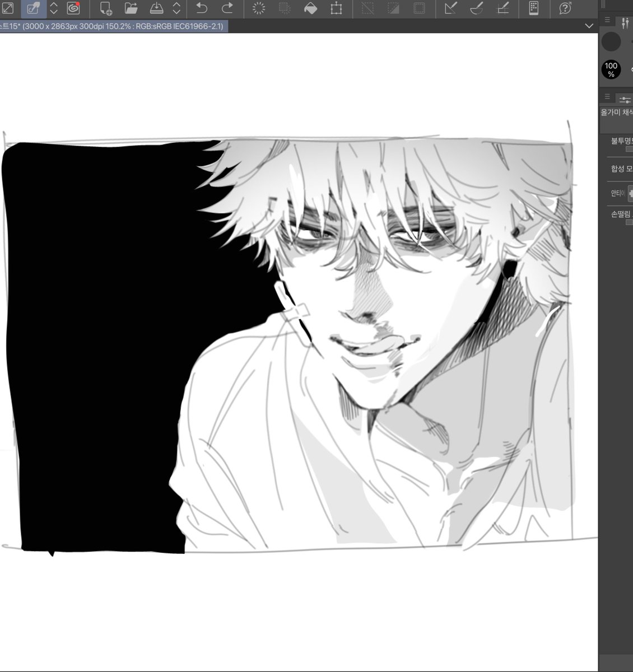This screenshot has height=672, width=633.
Task: Open a file using the folder icon
Action: (x=131, y=8)
